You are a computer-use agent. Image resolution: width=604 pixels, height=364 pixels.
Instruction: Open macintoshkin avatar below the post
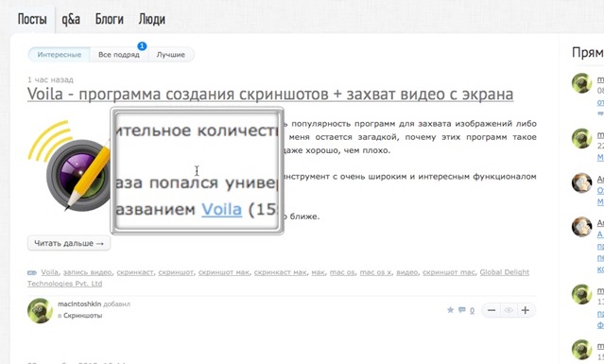click(x=40, y=310)
